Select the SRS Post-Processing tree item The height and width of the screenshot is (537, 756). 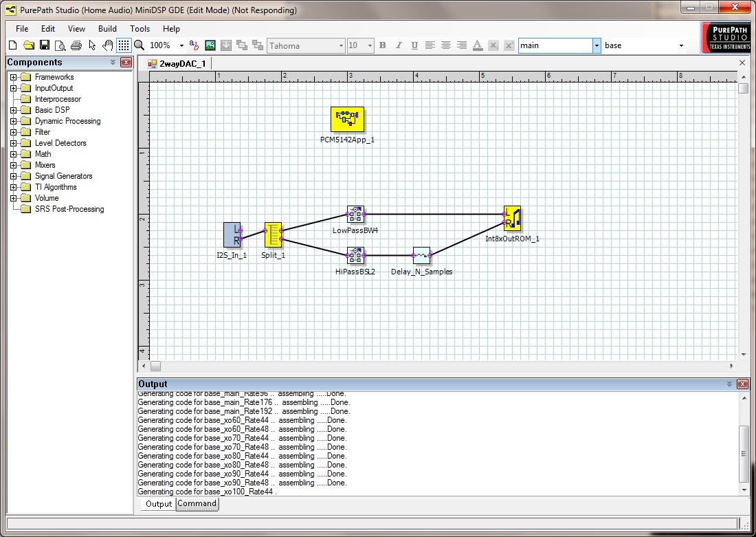click(x=69, y=209)
